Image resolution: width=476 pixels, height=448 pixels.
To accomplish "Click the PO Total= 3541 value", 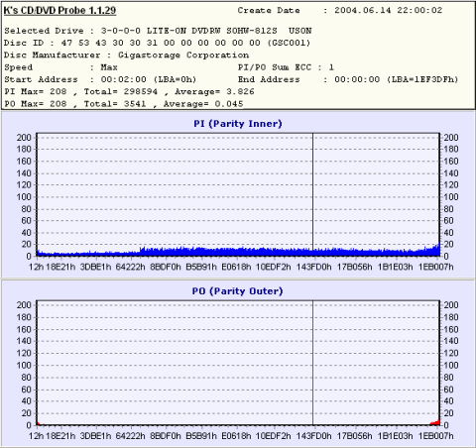I will pos(115,104).
